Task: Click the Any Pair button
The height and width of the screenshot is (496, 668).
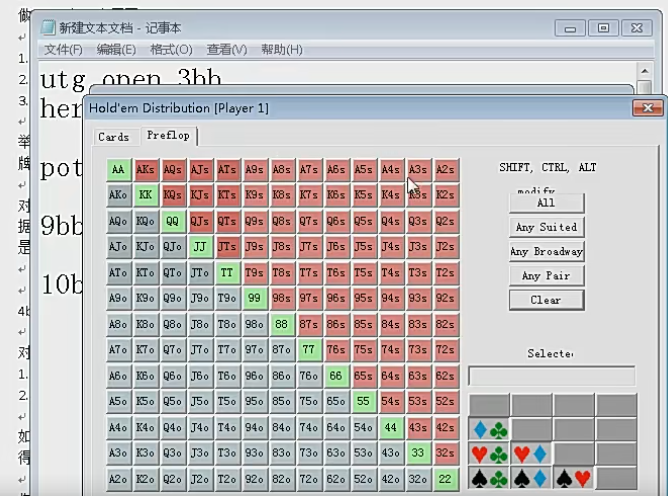Action: [x=545, y=276]
